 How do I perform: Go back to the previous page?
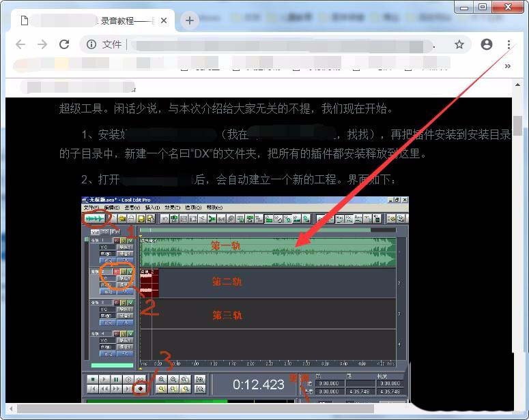point(20,44)
